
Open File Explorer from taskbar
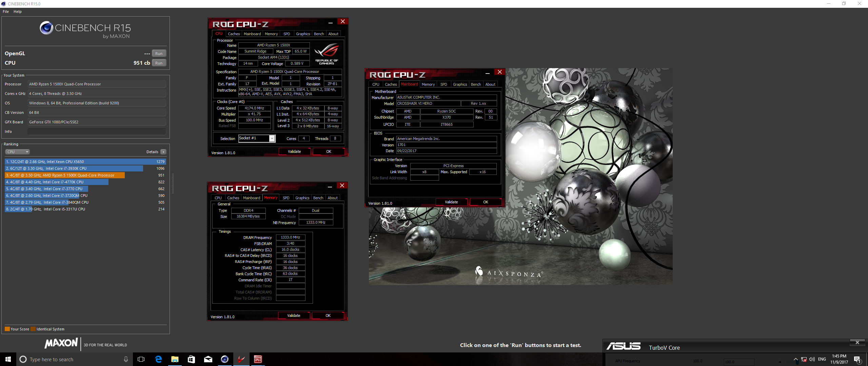tap(175, 359)
